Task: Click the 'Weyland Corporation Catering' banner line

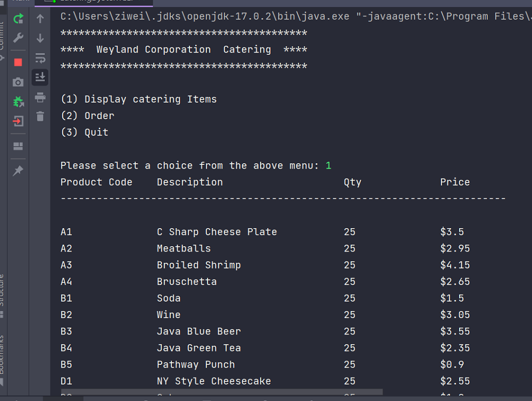Action: (x=184, y=49)
